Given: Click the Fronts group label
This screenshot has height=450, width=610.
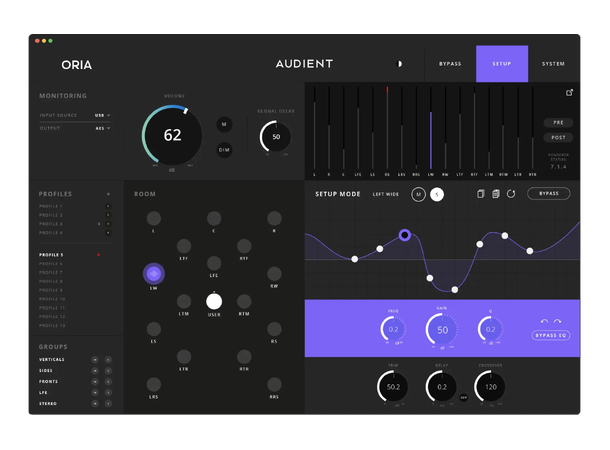Looking at the screenshot, I should [x=48, y=382].
